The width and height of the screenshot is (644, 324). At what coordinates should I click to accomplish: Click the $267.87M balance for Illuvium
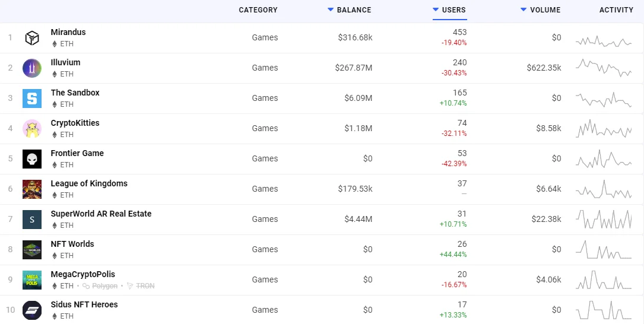(354, 68)
